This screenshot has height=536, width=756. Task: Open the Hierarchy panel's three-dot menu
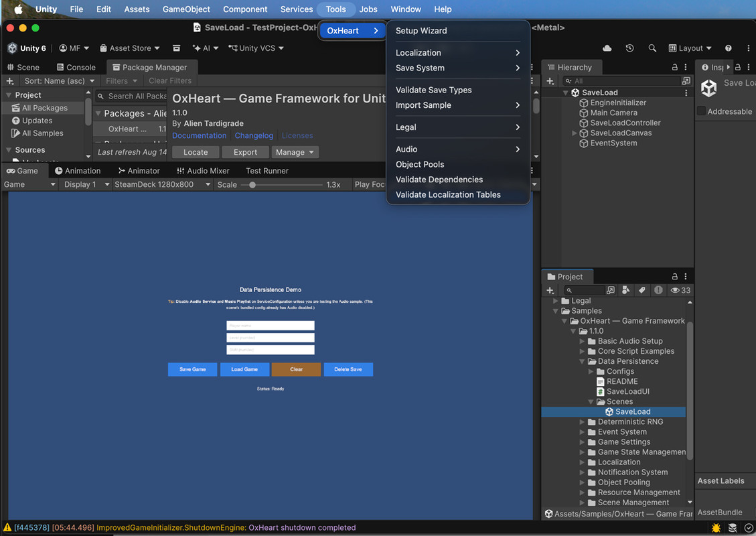pos(686,67)
